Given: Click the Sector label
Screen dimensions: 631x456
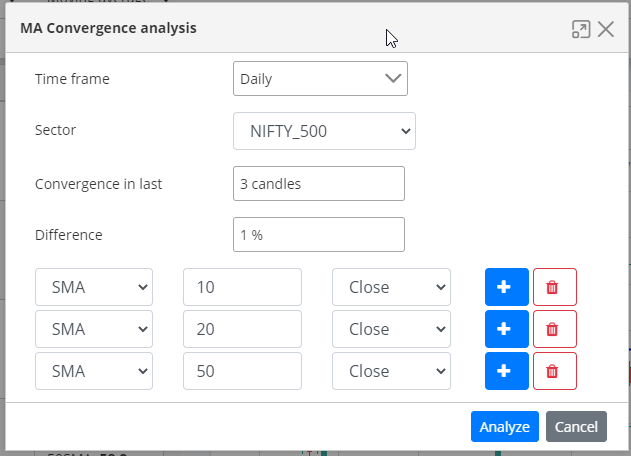Looking at the screenshot, I should click(x=56, y=130).
